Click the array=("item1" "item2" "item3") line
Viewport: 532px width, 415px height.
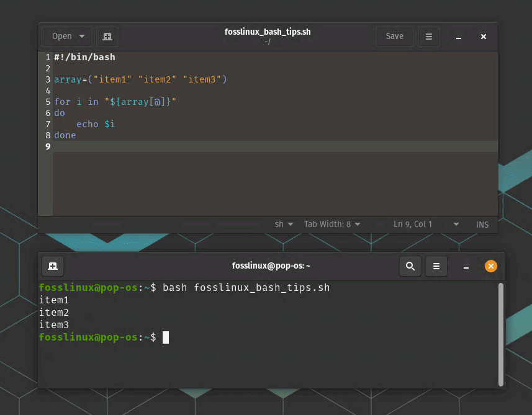point(140,79)
